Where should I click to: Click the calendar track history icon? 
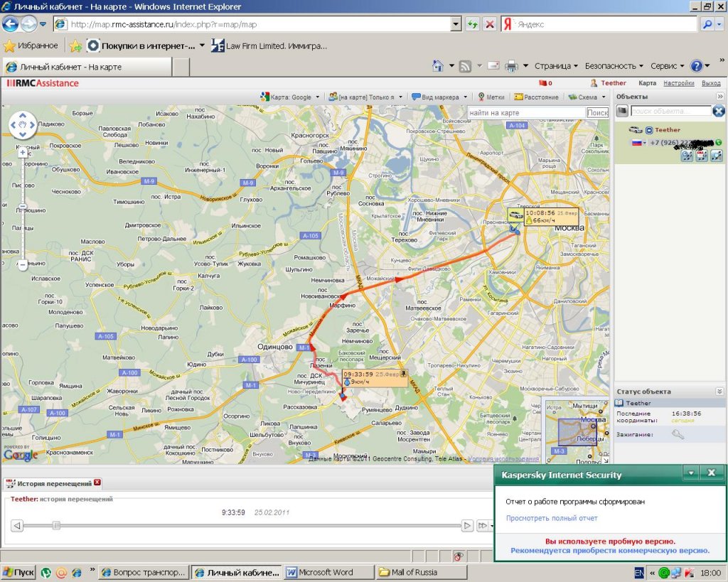coord(702,156)
